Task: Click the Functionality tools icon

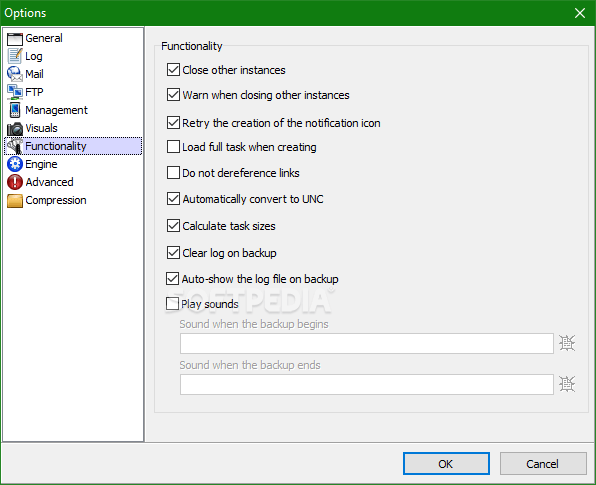Action: pyautogui.click(x=15, y=146)
